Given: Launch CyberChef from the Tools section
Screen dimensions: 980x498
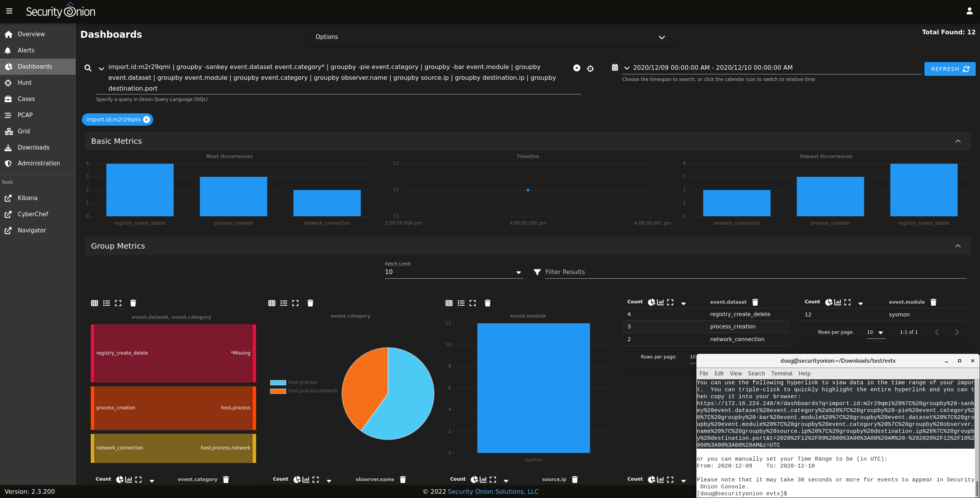Looking at the screenshot, I should [33, 214].
